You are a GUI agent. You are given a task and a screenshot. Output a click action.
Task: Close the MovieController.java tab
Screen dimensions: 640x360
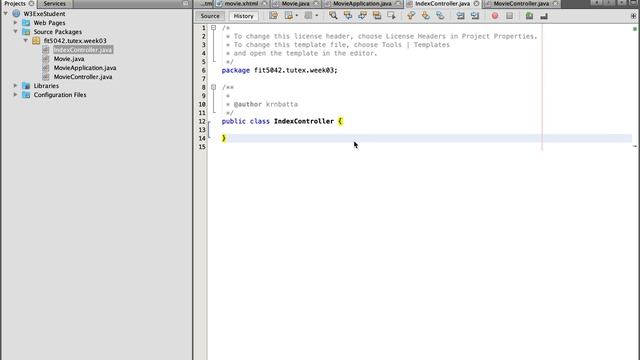tap(555, 3)
